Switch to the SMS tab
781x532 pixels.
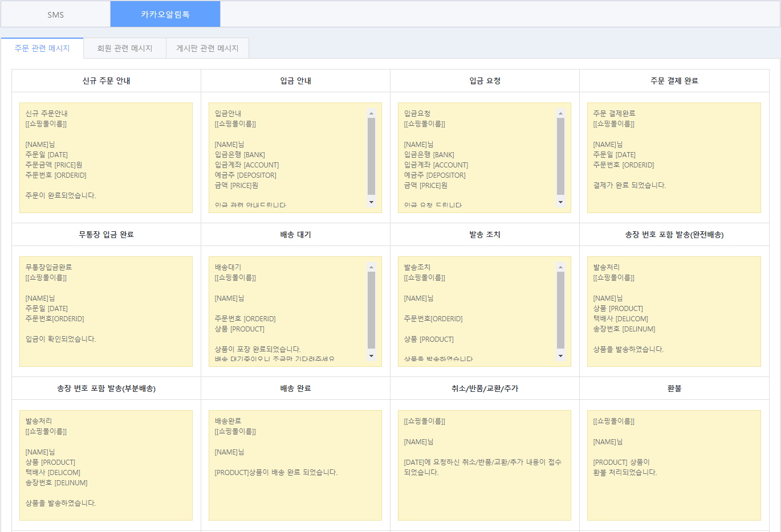point(55,14)
